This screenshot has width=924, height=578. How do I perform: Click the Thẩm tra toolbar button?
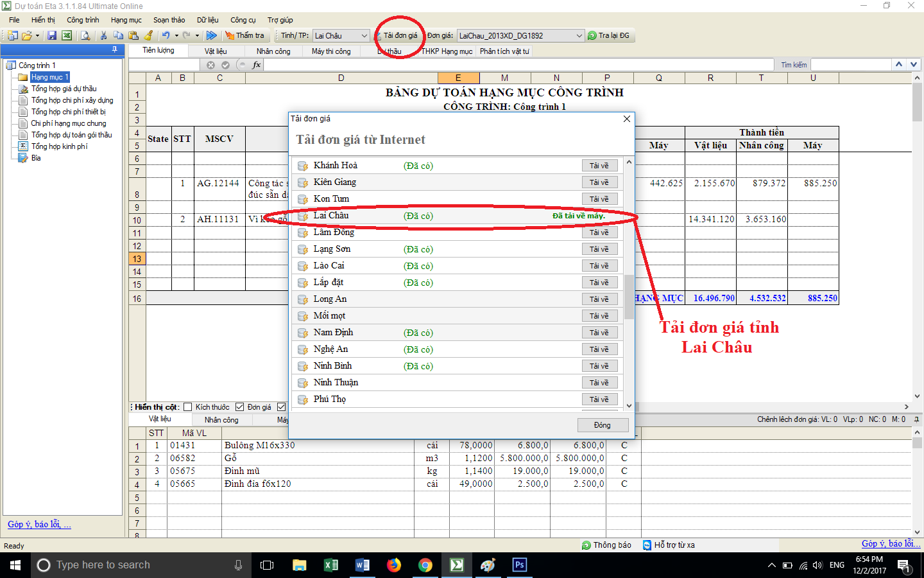click(244, 36)
